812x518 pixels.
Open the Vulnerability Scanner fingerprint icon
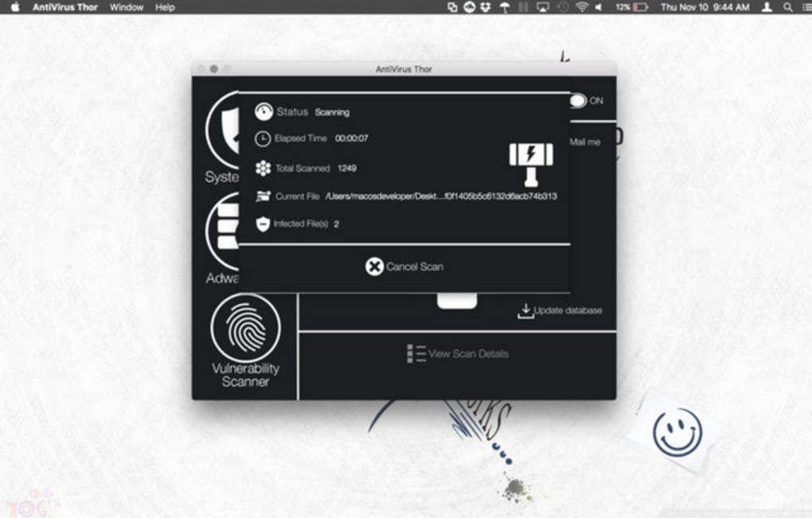245,328
